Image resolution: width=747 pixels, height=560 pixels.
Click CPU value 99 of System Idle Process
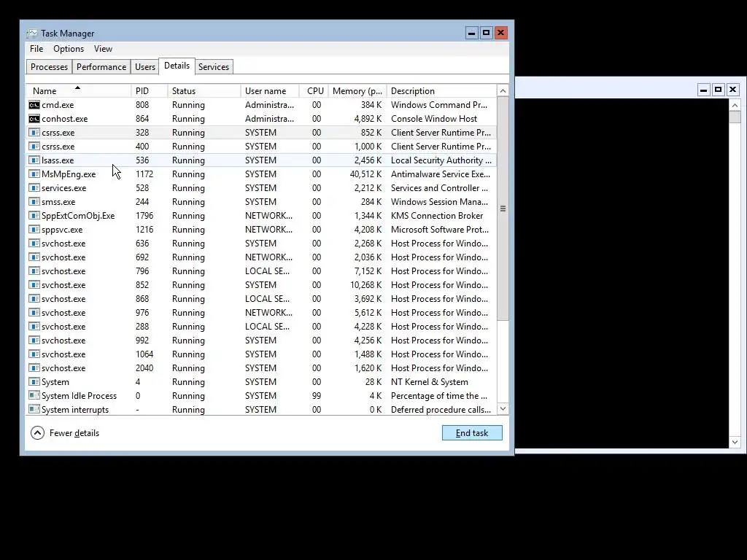pyautogui.click(x=317, y=395)
